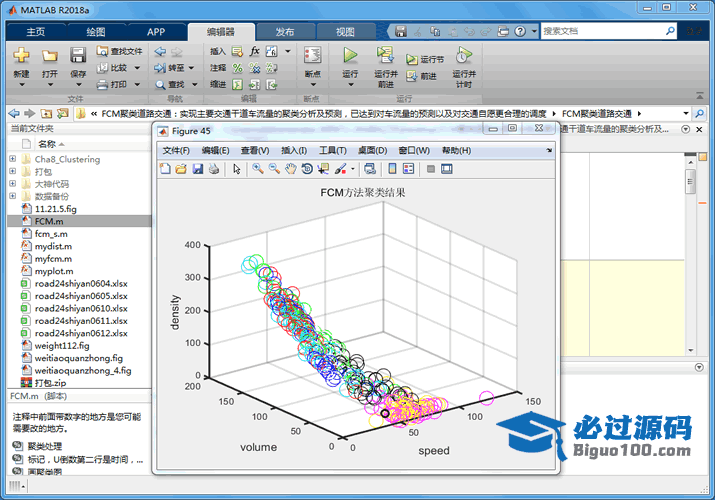Screen dimensions: 715x500
Task: Toggle the Edit Plot arrow pointer tool
Action: coord(236,169)
